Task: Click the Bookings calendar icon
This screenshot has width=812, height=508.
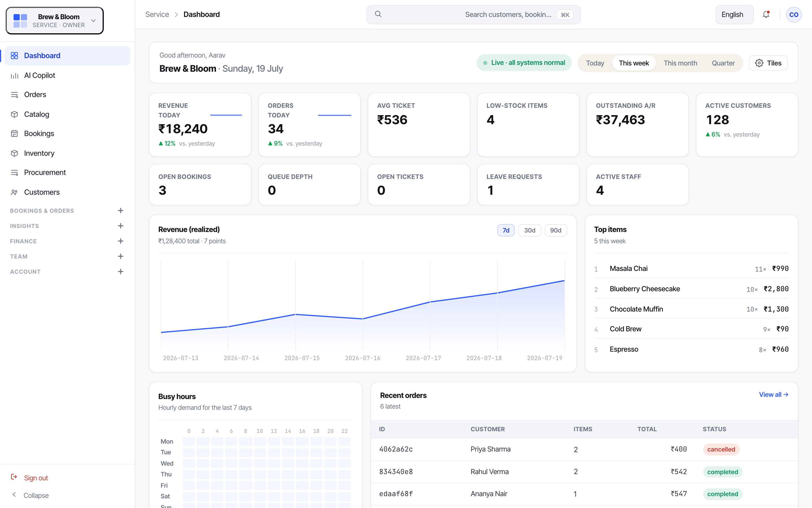Action: [14, 133]
